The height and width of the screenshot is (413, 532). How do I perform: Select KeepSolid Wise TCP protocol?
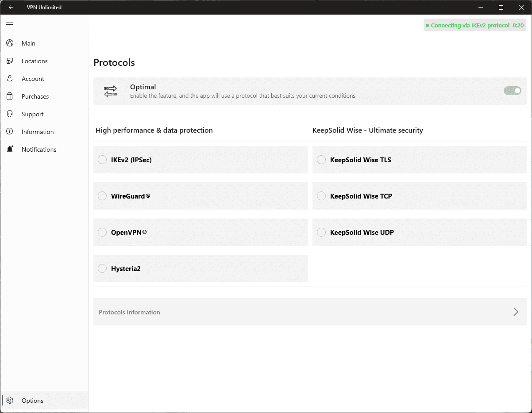(321, 196)
